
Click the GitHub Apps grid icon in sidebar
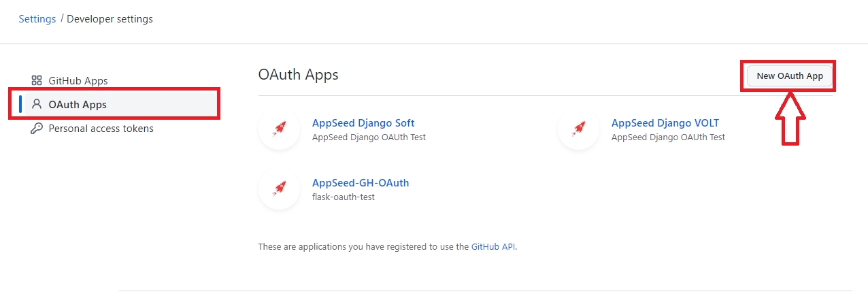tap(37, 81)
